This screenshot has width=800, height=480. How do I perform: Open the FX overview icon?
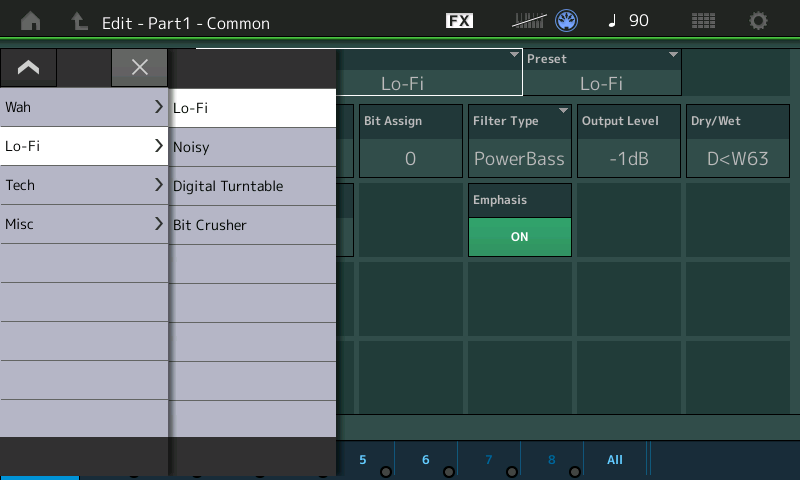coord(459,21)
